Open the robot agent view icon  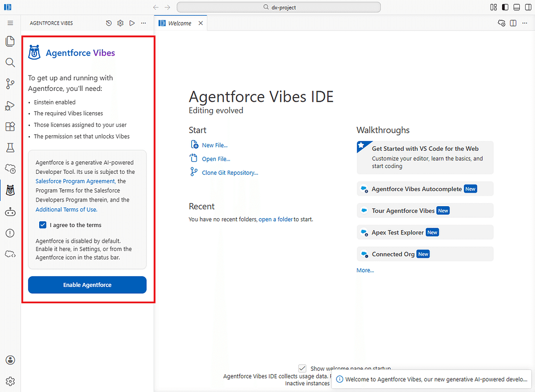[x=10, y=212]
